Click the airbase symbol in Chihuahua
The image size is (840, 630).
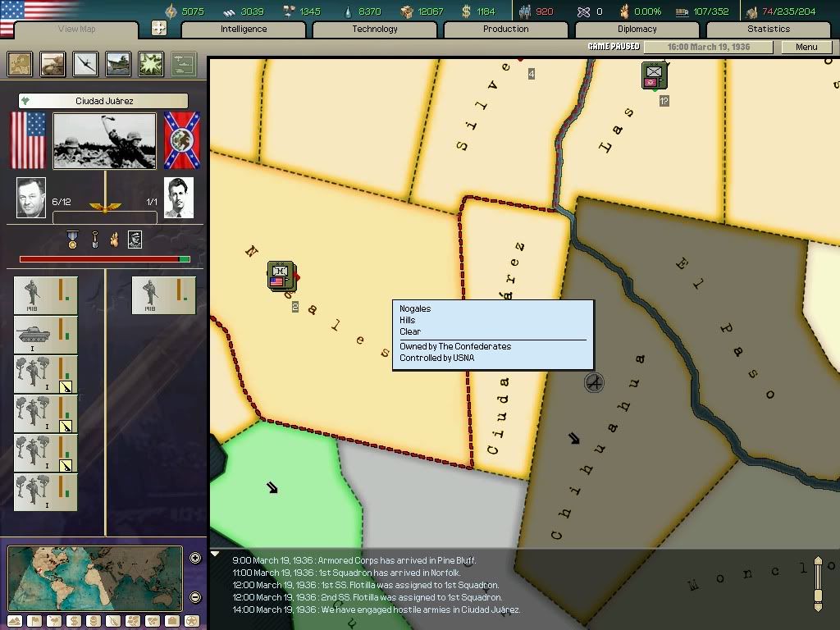tap(594, 382)
